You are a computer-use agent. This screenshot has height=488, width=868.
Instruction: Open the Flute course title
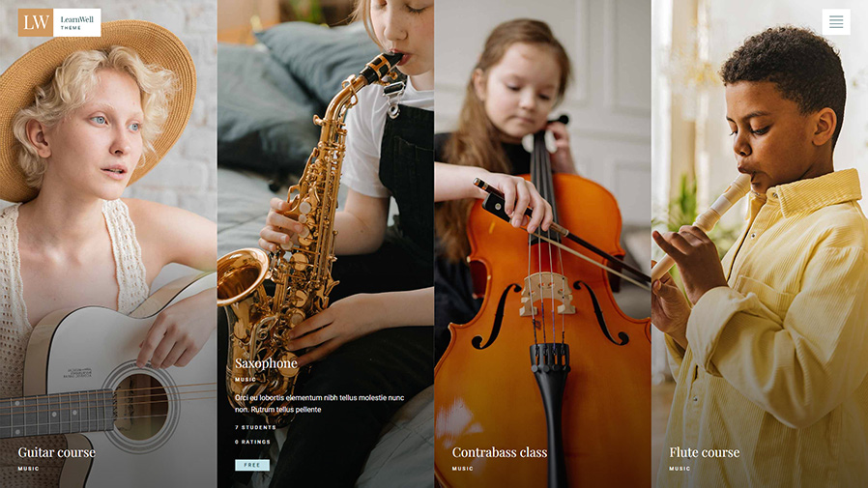[x=704, y=452]
